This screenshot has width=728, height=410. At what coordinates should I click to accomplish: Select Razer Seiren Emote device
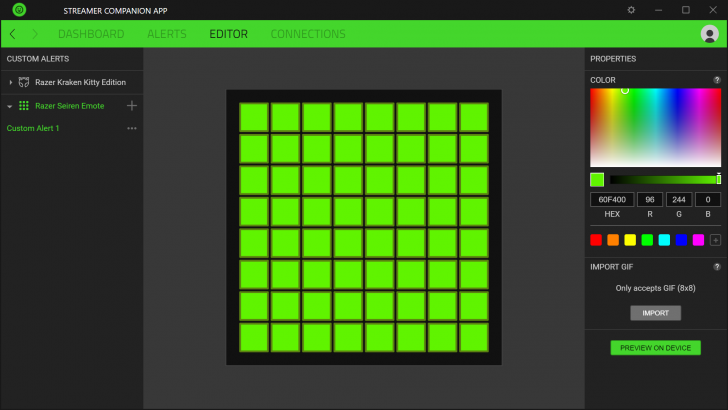coord(70,106)
